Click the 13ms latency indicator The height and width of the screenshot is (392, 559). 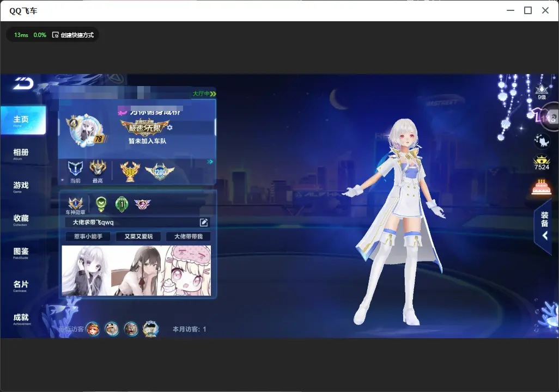click(21, 35)
